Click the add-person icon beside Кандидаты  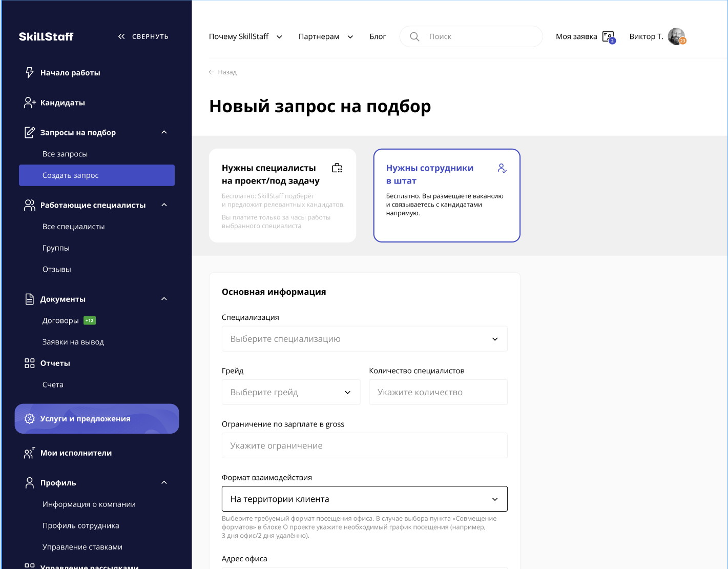[x=30, y=103]
